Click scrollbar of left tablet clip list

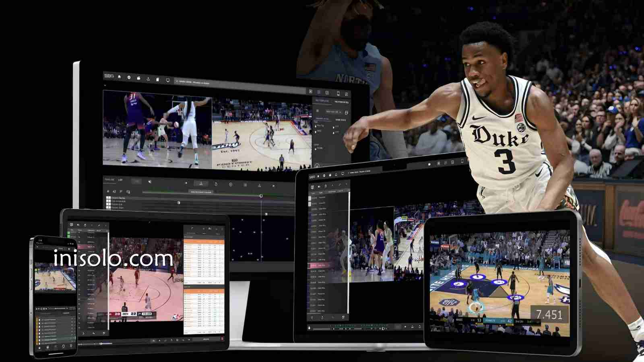[108, 281]
